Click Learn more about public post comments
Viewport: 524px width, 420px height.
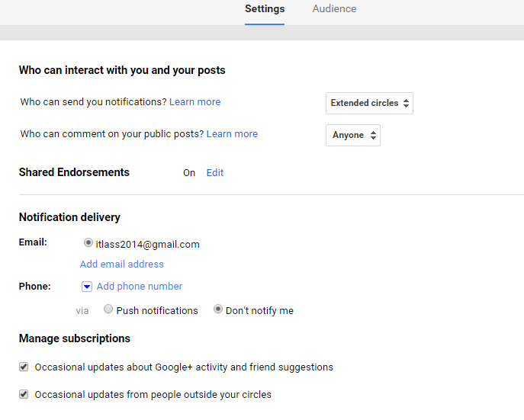[232, 134]
